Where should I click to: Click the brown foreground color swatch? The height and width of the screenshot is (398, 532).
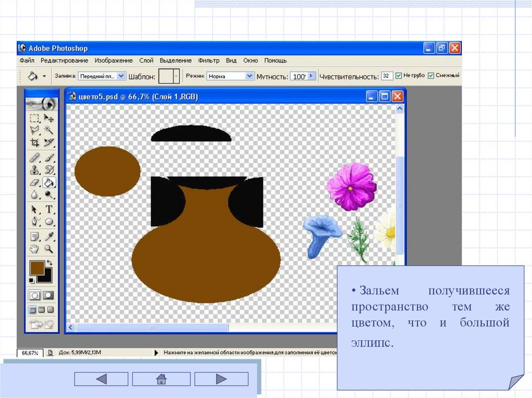click(x=37, y=268)
